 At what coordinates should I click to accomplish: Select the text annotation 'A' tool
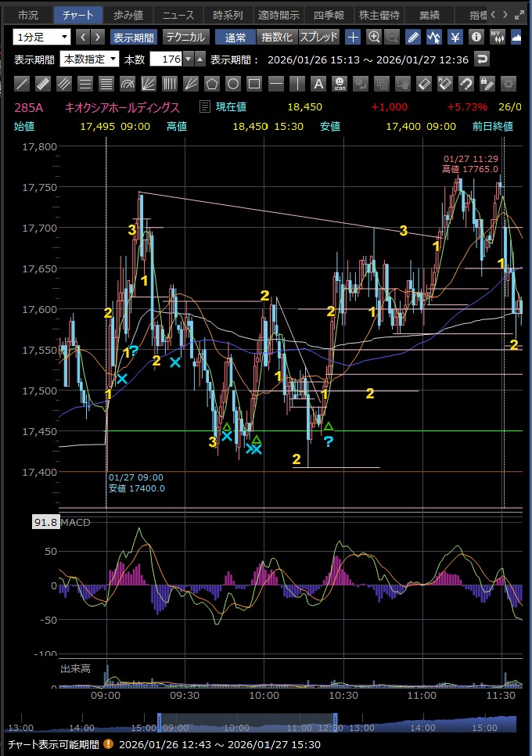pyautogui.click(x=318, y=84)
